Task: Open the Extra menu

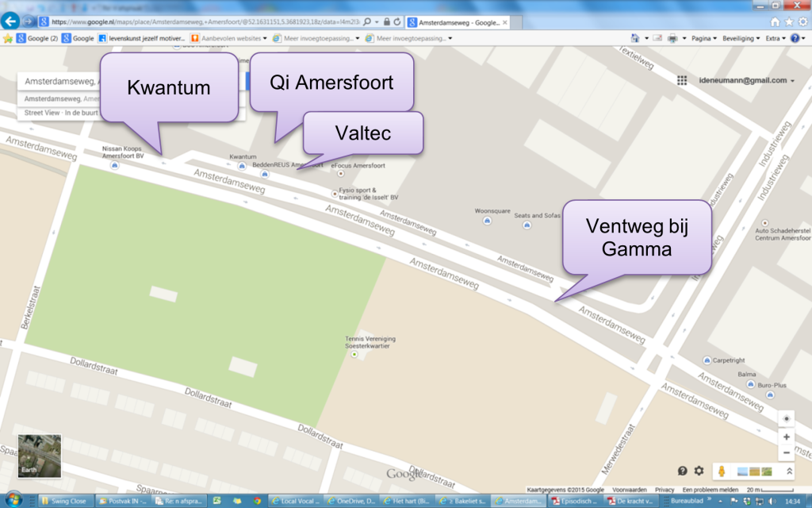Action: pos(776,38)
